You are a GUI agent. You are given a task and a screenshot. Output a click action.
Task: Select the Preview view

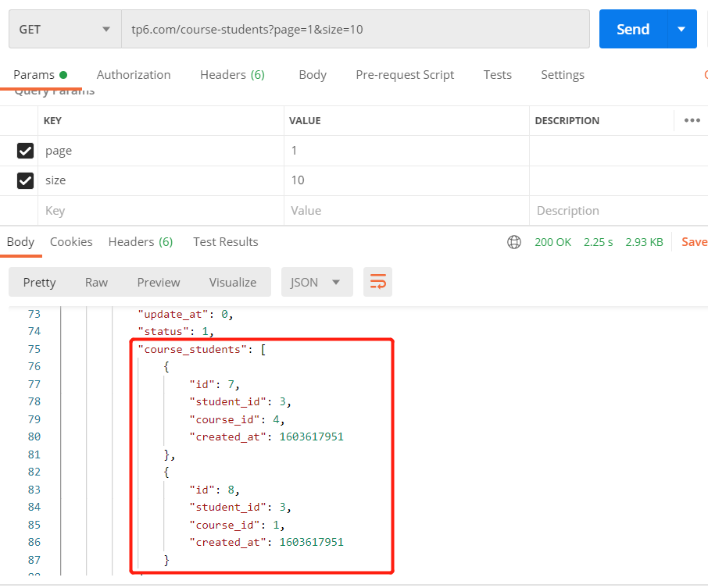pos(159,283)
